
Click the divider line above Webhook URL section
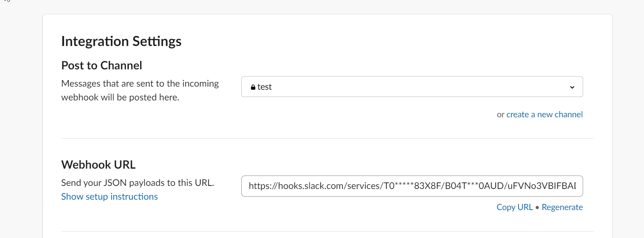pos(327,138)
